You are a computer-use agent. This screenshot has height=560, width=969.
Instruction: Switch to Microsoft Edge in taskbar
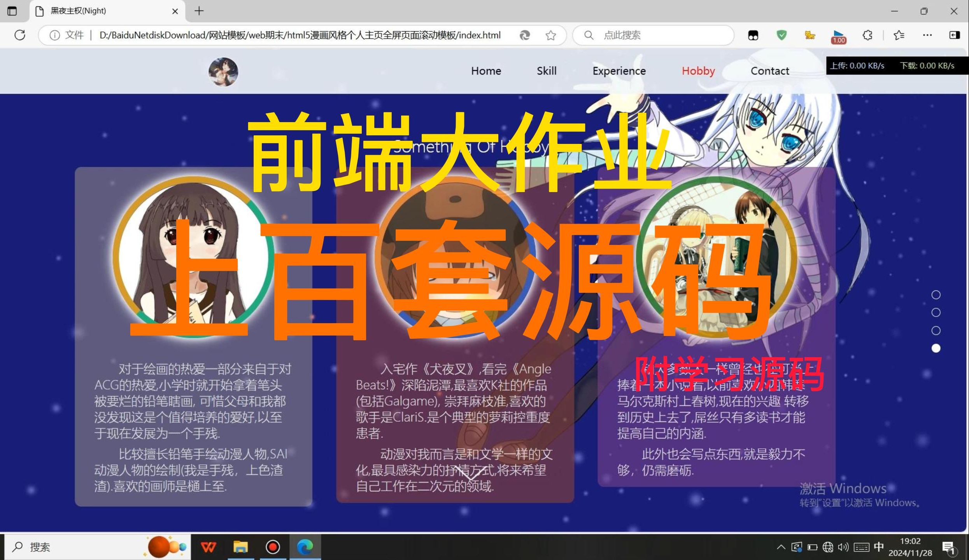[305, 547]
